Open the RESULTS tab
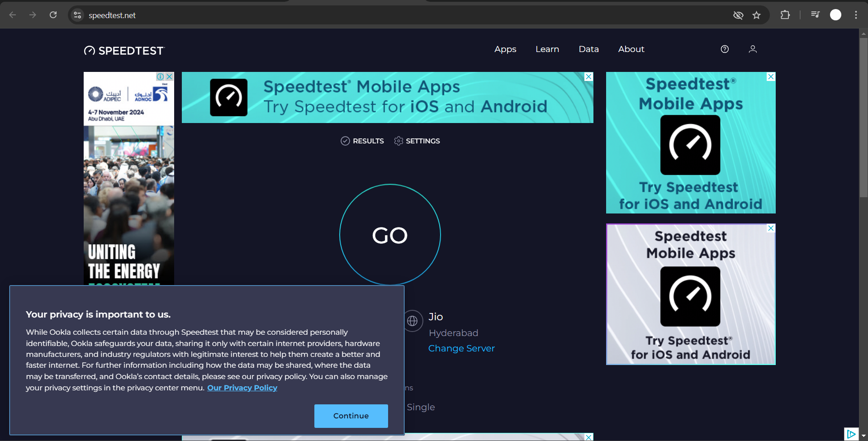This screenshot has width=868, height=441. (362, 141)
